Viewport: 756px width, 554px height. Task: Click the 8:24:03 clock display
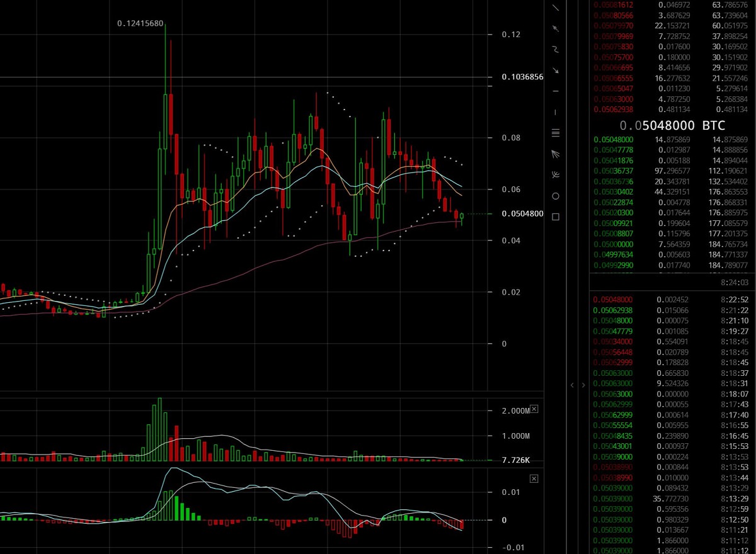735,283
